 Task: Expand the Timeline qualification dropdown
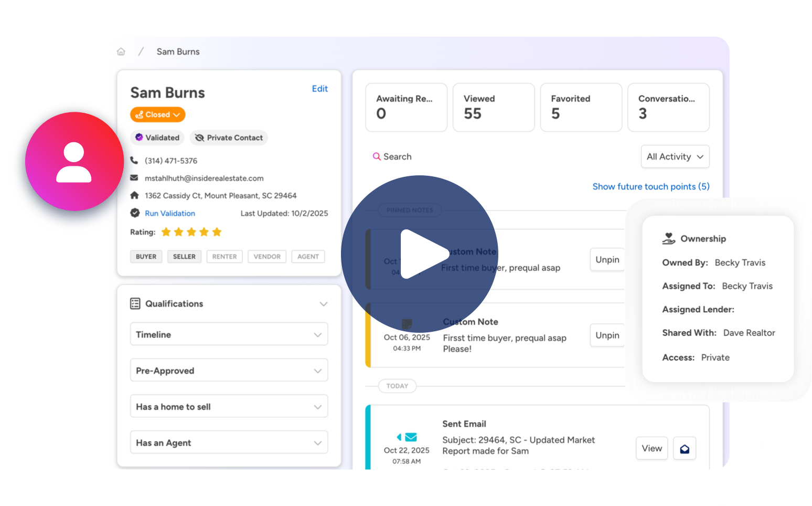pyautogui.click(x=229, y=334)
